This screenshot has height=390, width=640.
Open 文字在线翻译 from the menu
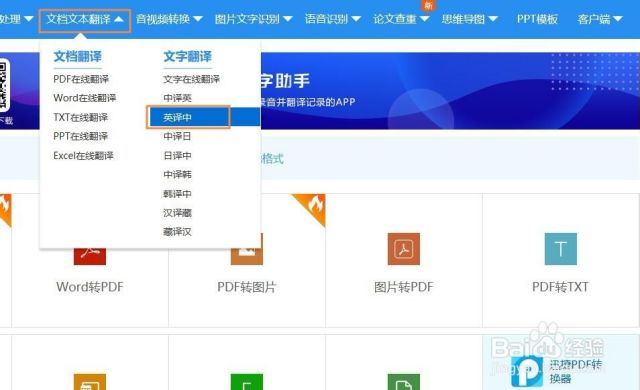pos(191,79)
